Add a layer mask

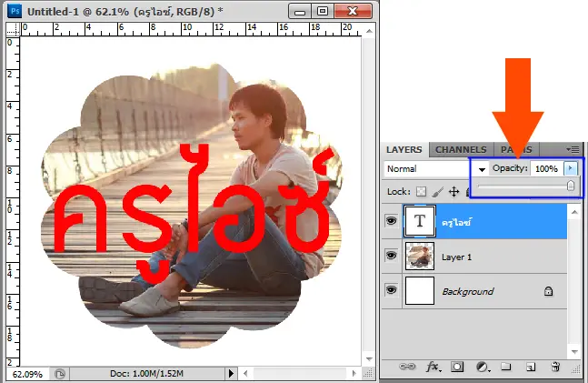[457, 367]
